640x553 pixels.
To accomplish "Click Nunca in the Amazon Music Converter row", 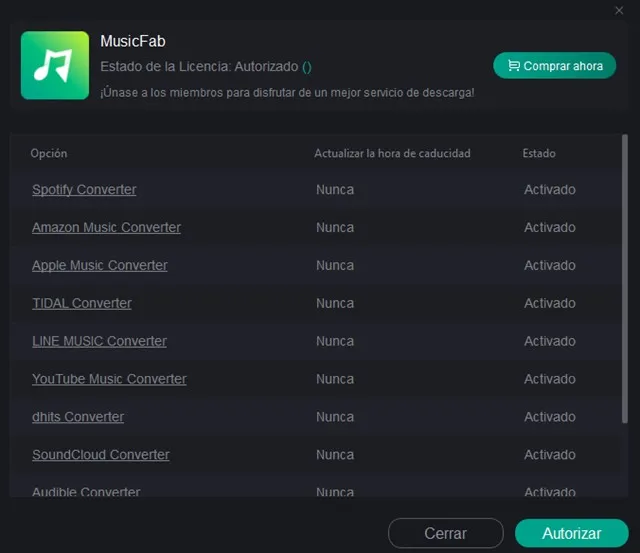I will 335,227.
